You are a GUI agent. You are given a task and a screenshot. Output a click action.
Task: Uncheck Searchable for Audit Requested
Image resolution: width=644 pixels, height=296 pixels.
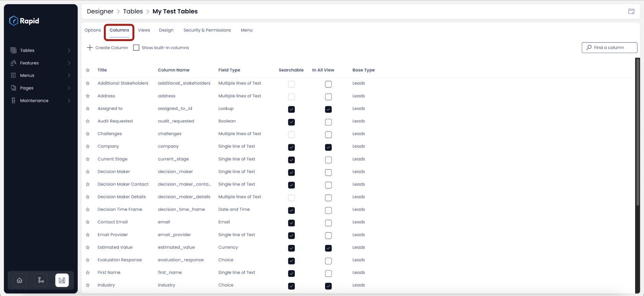coord(291,122)
